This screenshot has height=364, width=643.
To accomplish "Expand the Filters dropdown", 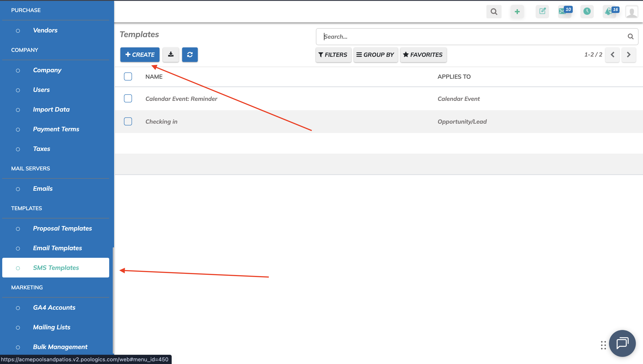I will point(333,55).
